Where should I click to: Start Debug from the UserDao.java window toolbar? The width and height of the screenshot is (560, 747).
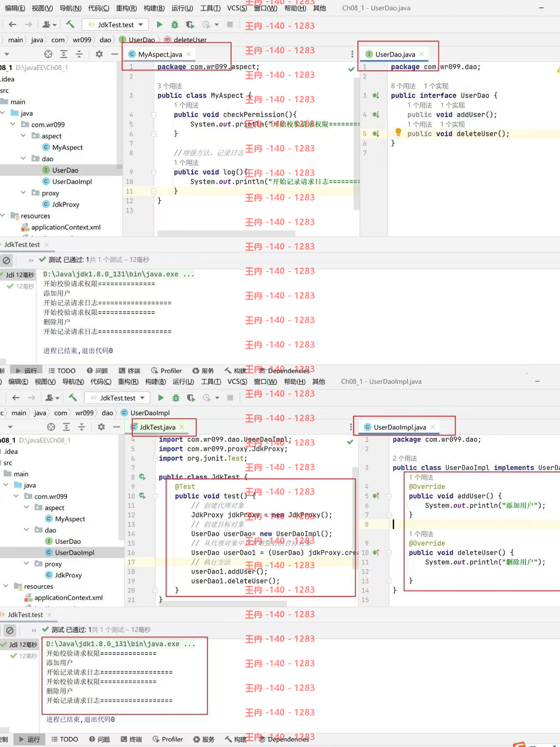(x=175, y=25)
